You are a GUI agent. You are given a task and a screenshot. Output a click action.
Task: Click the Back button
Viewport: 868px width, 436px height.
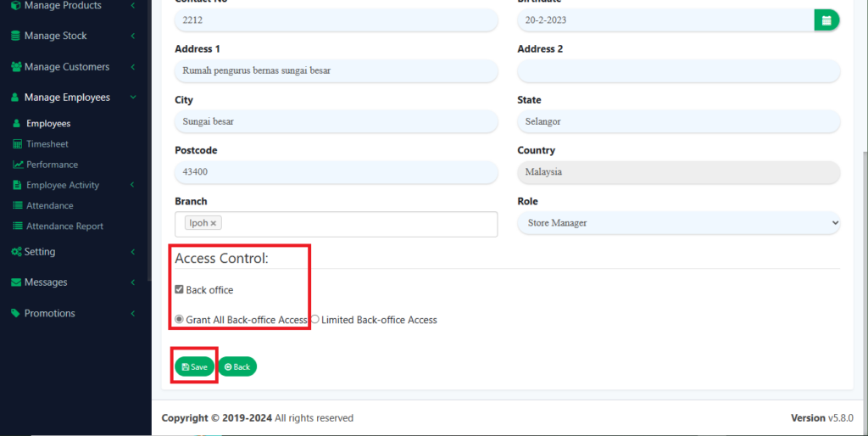coord(237,366)
